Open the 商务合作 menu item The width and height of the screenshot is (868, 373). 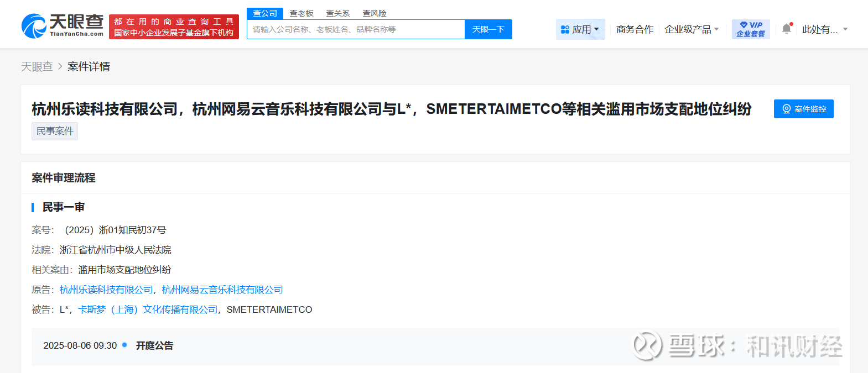635,29
